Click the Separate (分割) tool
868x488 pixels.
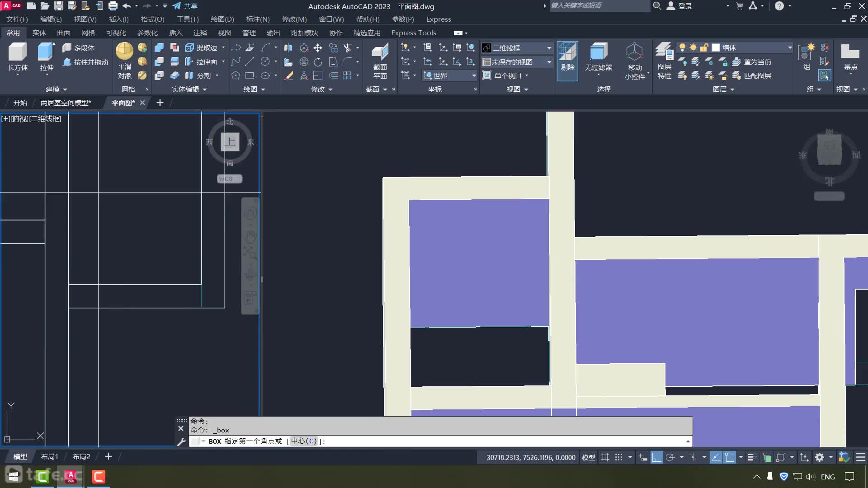[x=198, y=75]
